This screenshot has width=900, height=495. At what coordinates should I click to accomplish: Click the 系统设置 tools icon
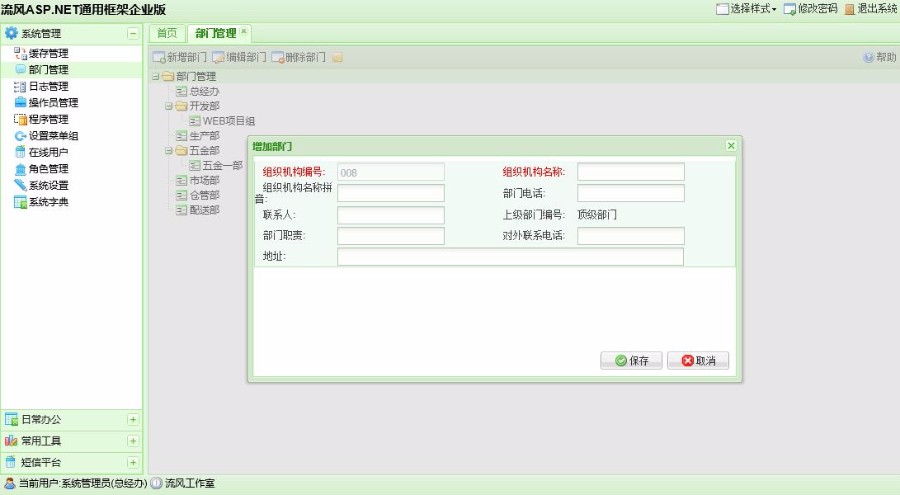click(x=20, y=185)
